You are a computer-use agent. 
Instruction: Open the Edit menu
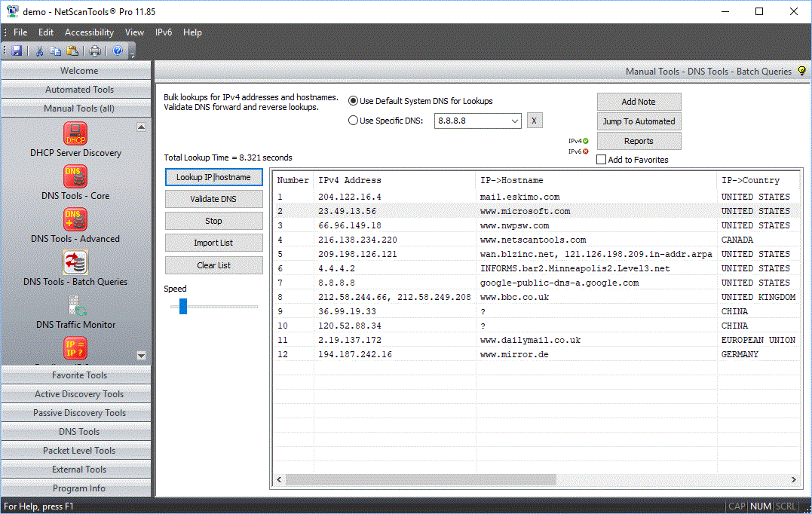point(45,32)
